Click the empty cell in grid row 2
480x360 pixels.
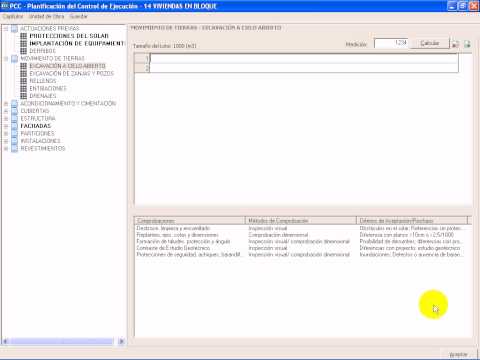304,68
